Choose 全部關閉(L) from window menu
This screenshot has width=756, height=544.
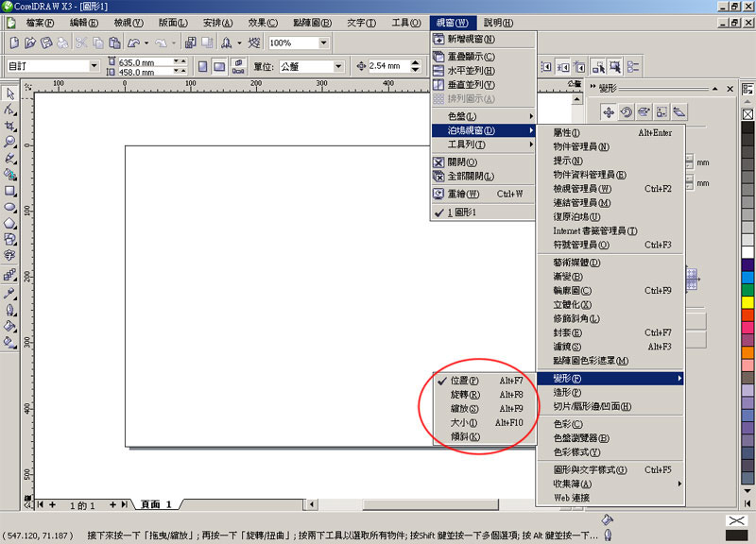click(x=483, y=177)
